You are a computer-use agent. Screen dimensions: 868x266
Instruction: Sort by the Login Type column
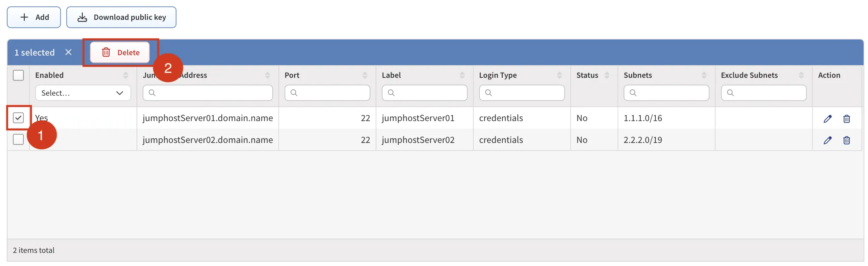(x=559, y=75)
